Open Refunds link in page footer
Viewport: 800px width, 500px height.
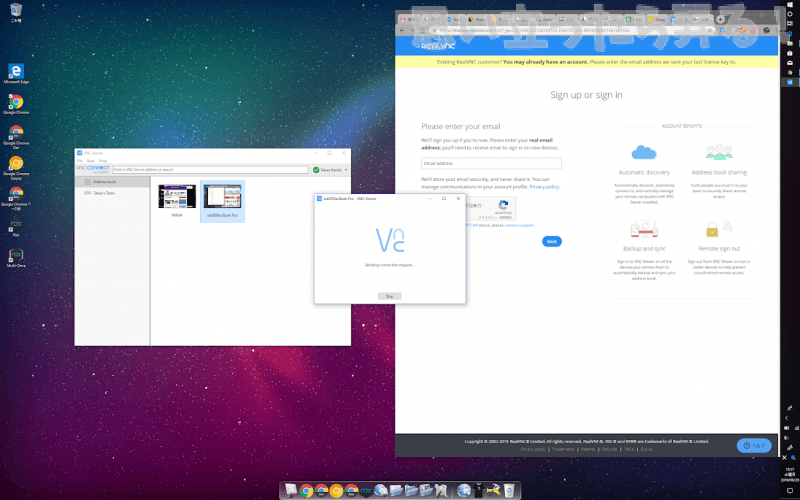pos(609,449)
